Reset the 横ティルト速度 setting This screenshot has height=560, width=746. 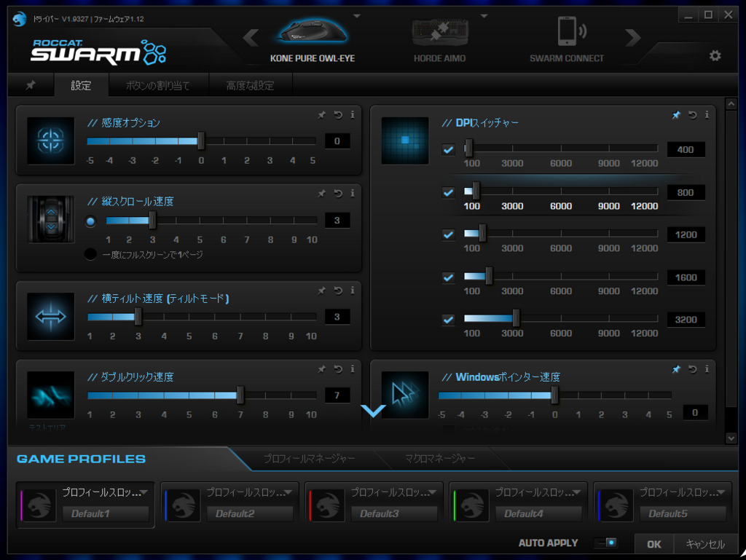(338, 290)
